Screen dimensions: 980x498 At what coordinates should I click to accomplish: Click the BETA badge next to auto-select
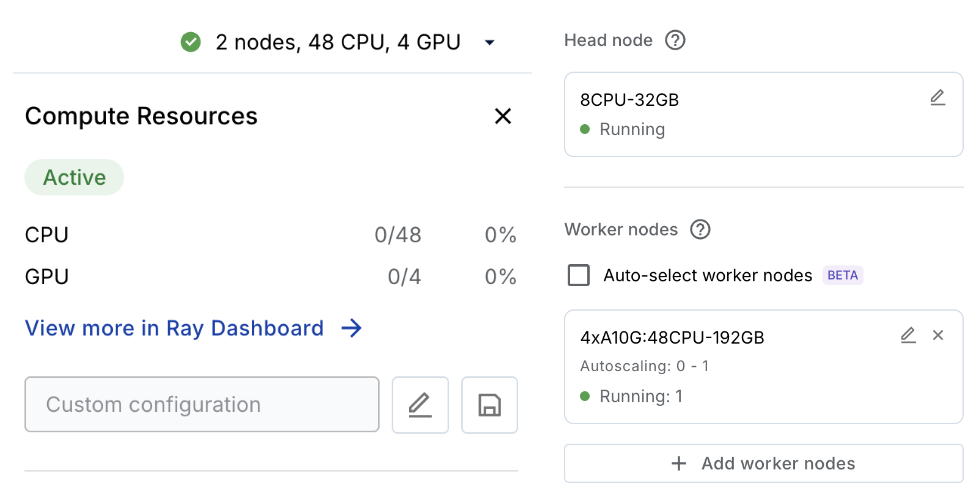(843, 275)
